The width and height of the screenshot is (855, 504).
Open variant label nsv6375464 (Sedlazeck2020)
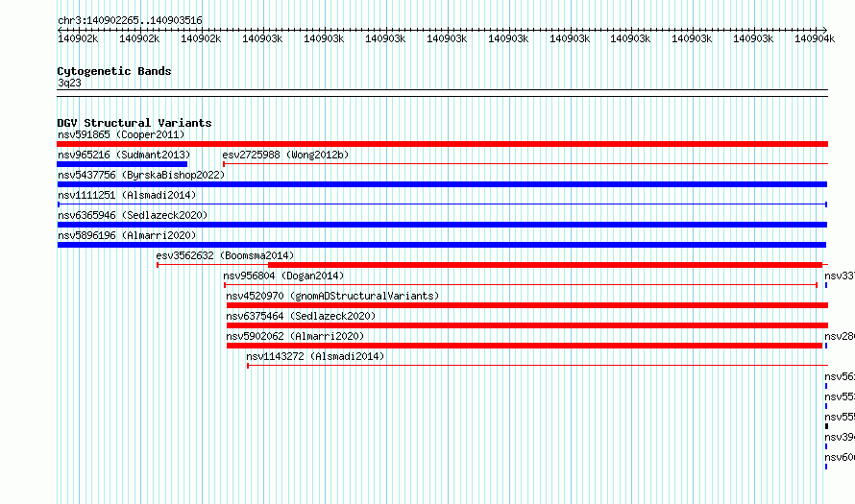pos(301,316)
